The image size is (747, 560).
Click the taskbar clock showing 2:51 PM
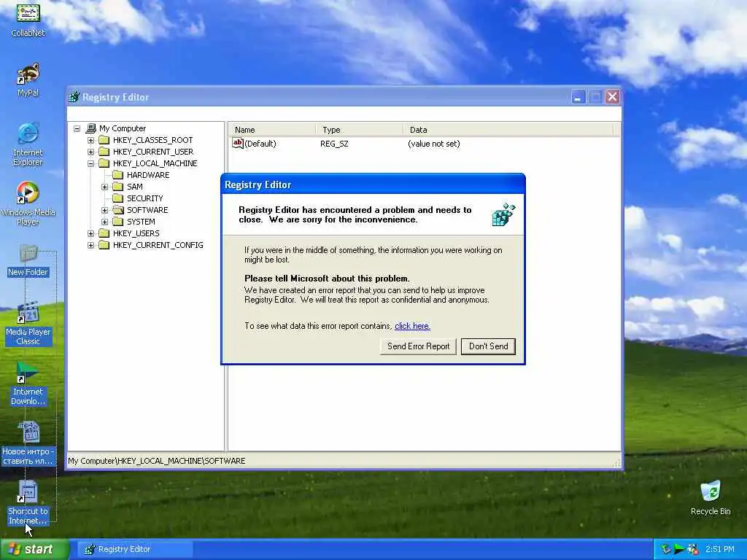pos(720,549)
